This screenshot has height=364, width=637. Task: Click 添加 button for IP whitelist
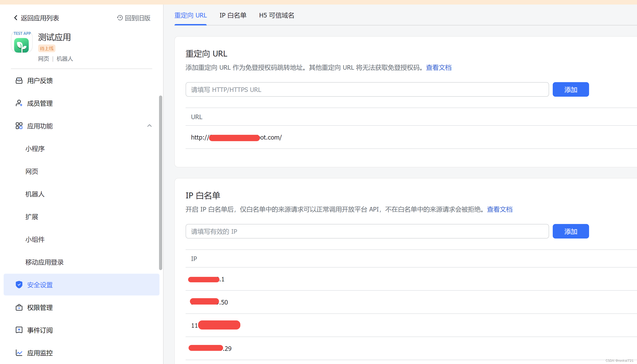pos(570,231)
